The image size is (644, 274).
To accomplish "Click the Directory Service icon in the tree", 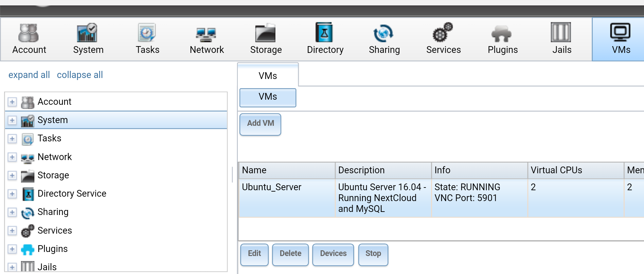I will tap(28, 194).
